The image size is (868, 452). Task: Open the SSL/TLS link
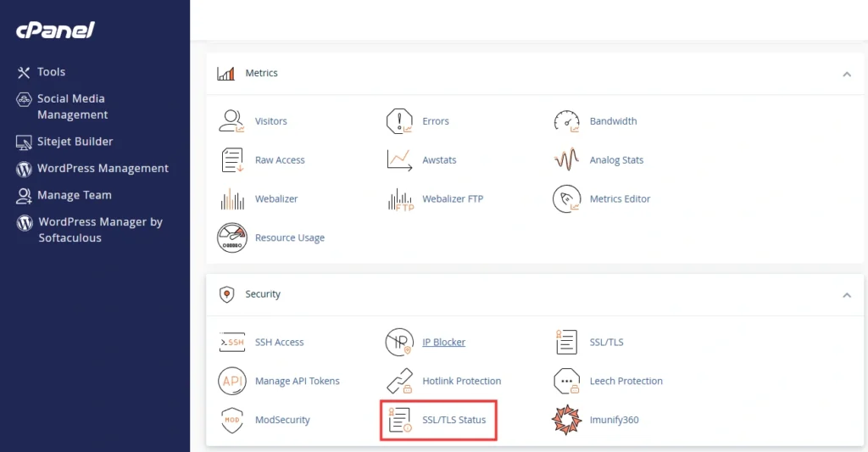pyautogui.click(x=607, y=343)
